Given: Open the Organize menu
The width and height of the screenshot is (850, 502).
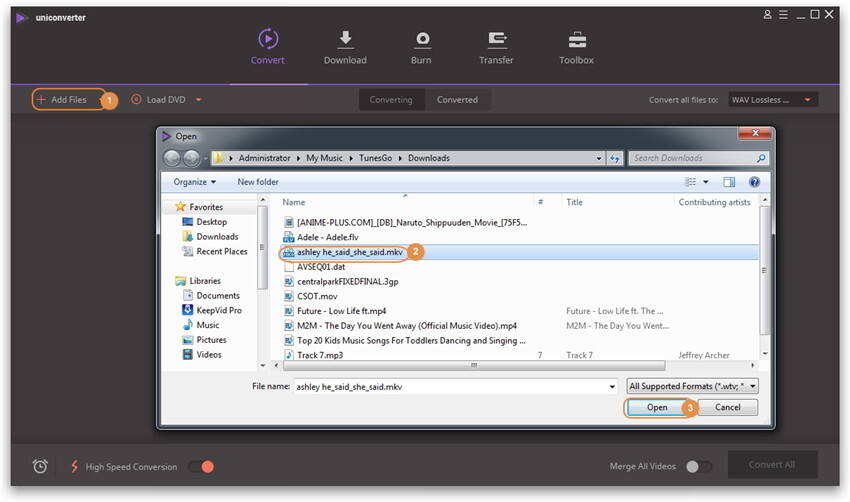Looking at the screenshot, I should click(195, 182).
